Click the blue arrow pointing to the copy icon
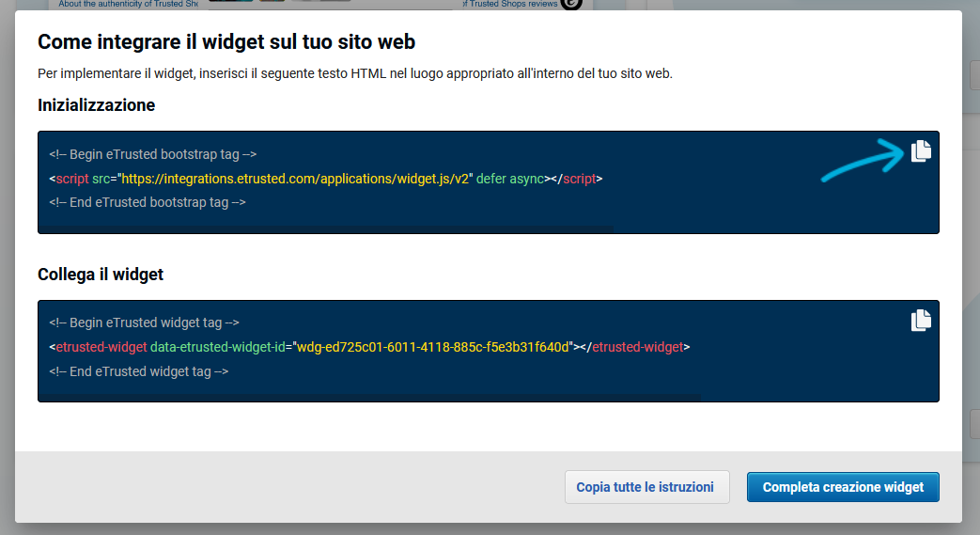The height and width of the screenshot is (535, 980). tap(863, 160)
